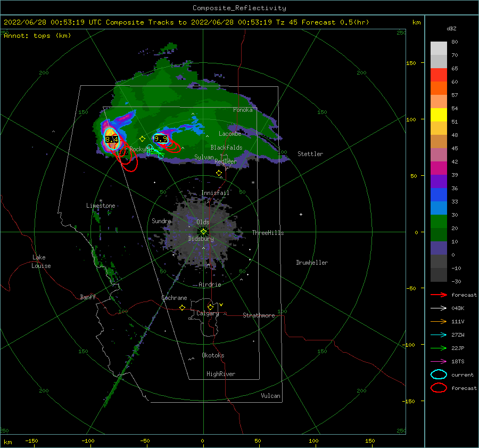Click the bright yellow swatch in dBZ scale
The height and width of the screenshot is (448, 479).
[x=439, y=115]
